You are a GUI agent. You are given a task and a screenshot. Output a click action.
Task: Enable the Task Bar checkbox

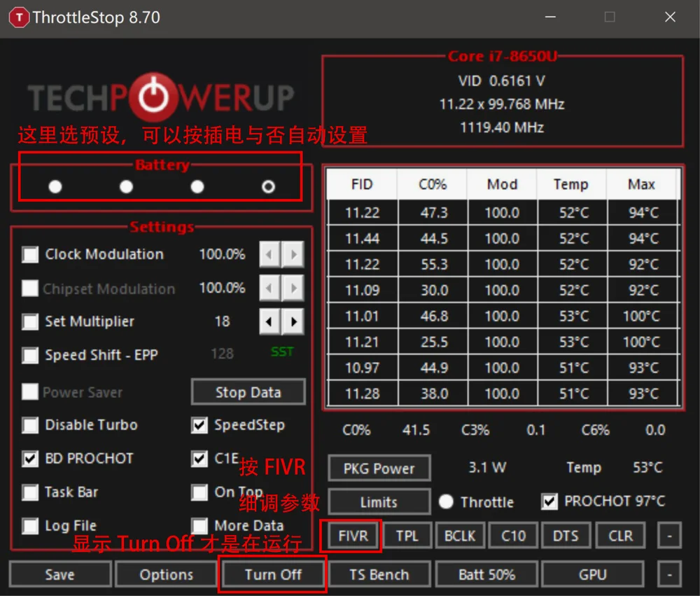click(x=30, y=492)
